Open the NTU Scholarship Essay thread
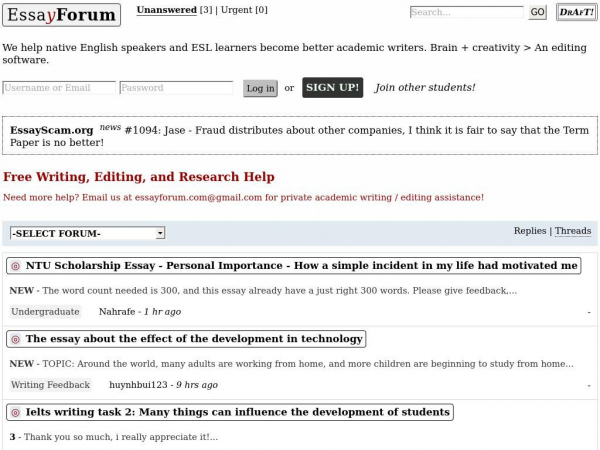 click(302, 266)
